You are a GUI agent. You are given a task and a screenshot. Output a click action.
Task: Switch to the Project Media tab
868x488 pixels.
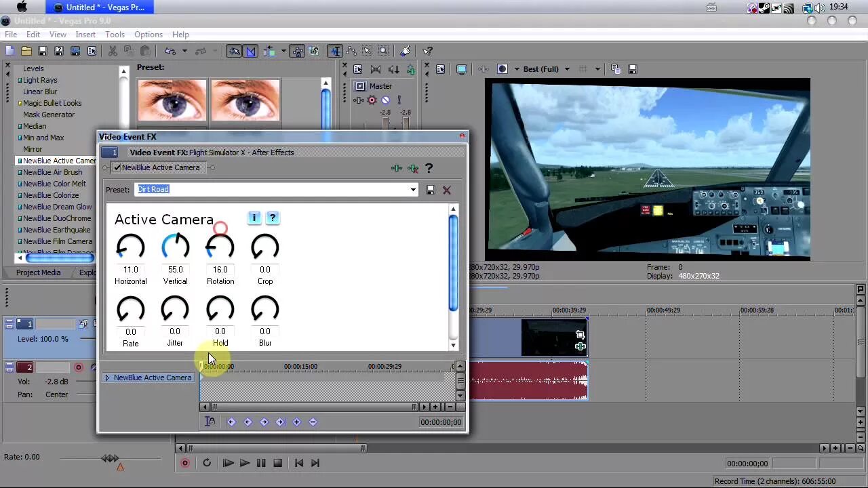[x=39, y=272]
